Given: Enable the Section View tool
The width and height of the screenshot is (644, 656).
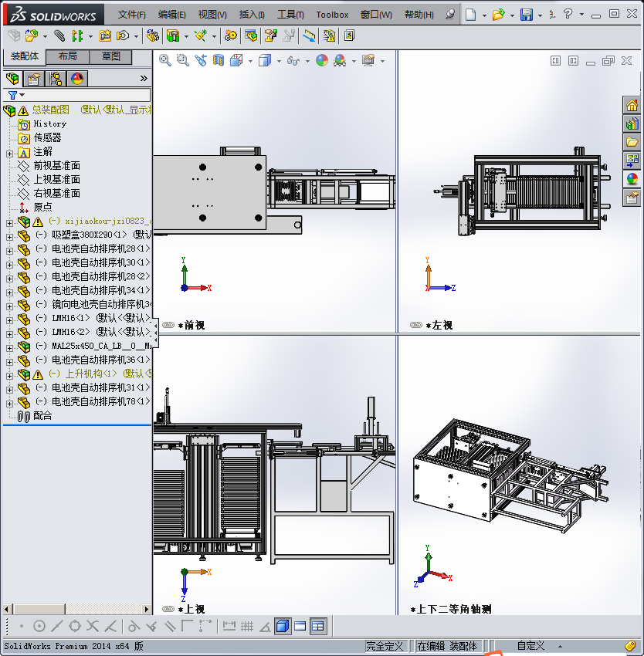Looking at the screenshot, I should pyautogui.click(x=219, y=61).
